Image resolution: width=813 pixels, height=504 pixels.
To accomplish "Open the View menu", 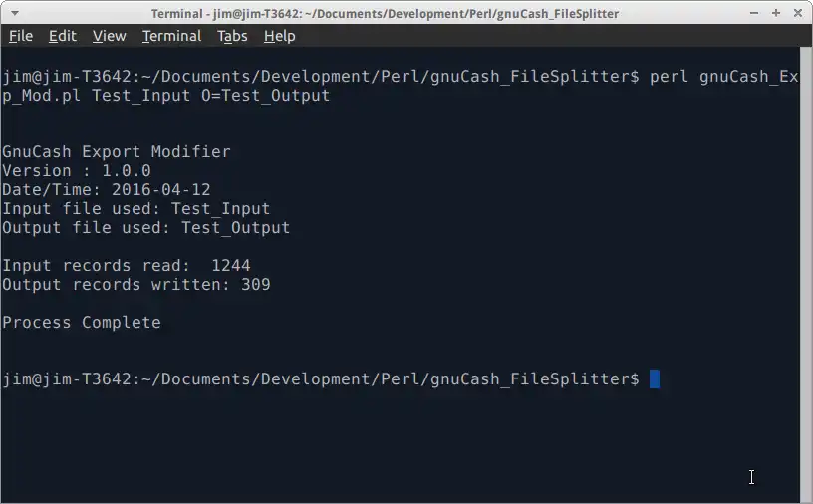I will coord(109,36).
